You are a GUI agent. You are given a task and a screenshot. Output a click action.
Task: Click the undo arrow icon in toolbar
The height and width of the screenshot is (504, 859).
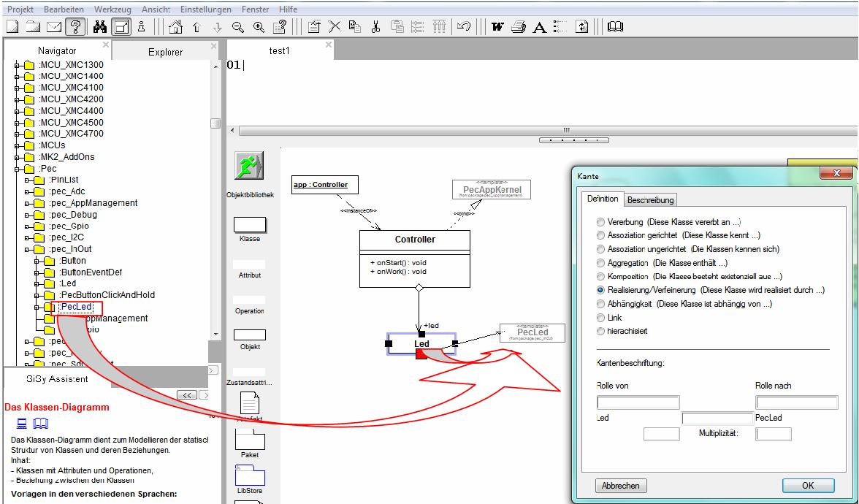(463, 27)
